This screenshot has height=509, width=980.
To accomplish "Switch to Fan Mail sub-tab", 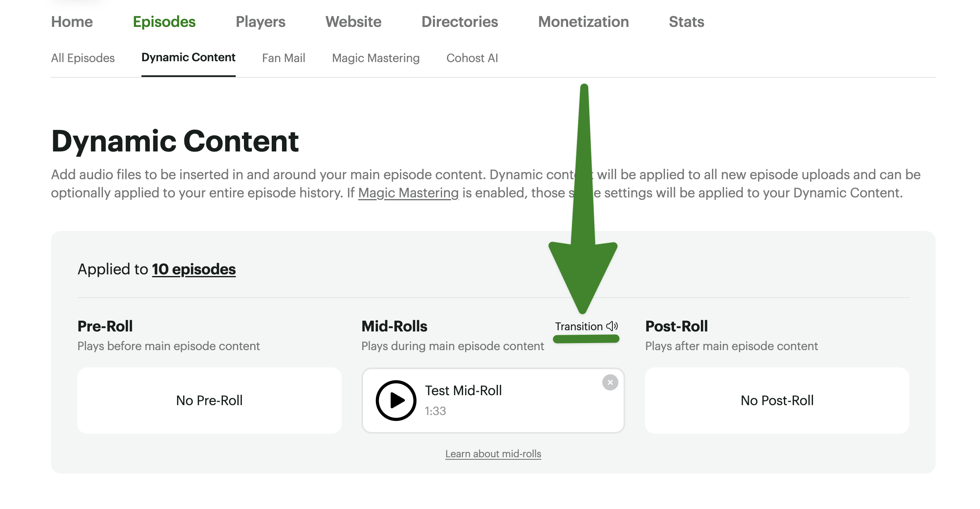I will coord(283,58).
